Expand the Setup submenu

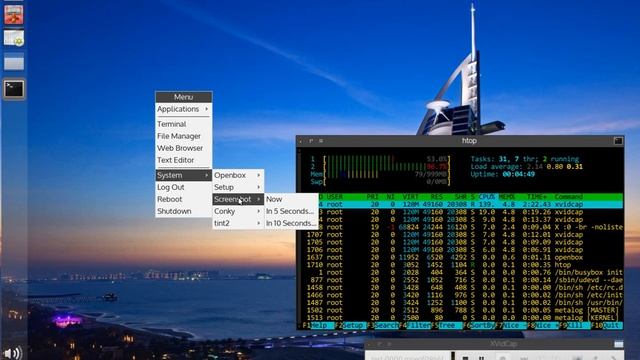click(x=238, y=187)
